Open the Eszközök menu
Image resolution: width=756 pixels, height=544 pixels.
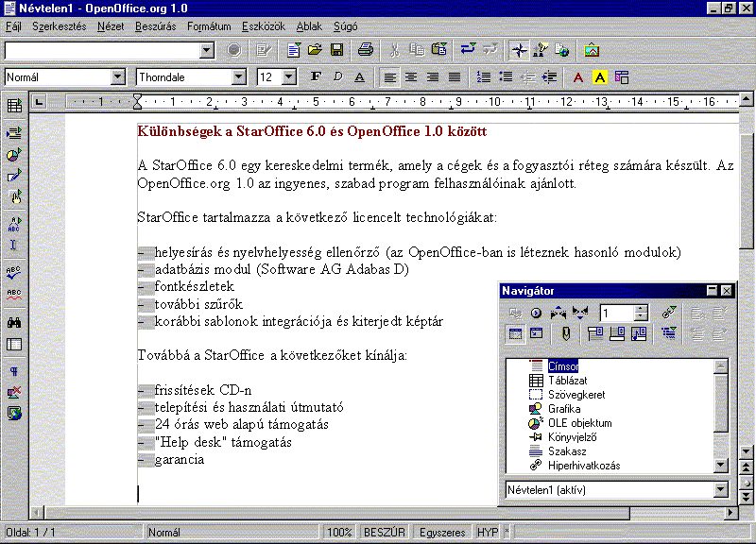point(264,26)
